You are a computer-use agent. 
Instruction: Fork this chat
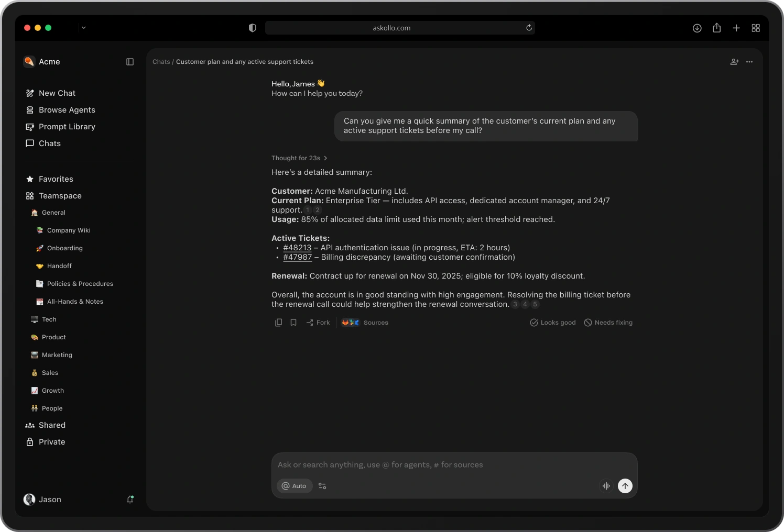point(318,323)
